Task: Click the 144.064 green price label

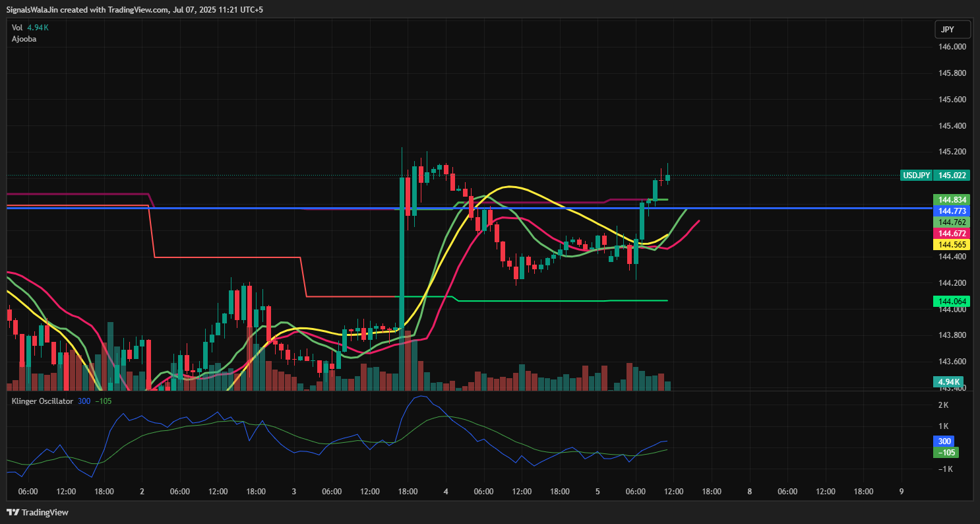Action: tap(952, 301)
